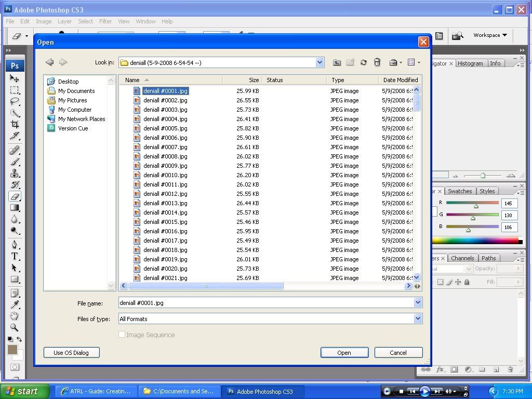Switch to the Styles tab
Screen dimensions: 532x399
(x=487, y=191)
